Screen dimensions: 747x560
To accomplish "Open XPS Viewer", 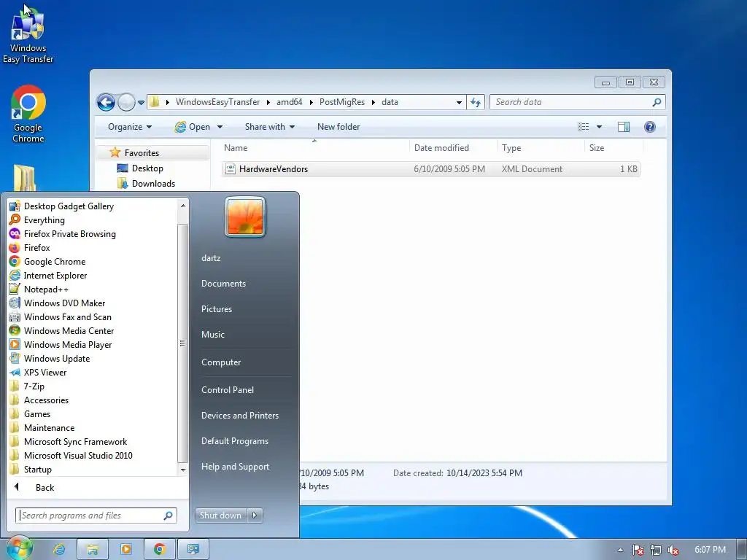I will (x=44, y=373).
